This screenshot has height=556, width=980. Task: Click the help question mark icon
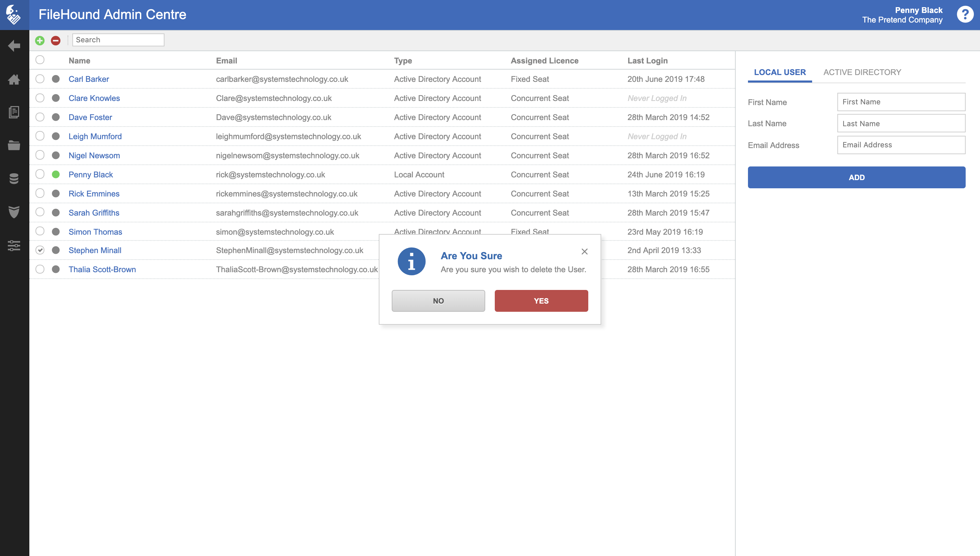965,15
